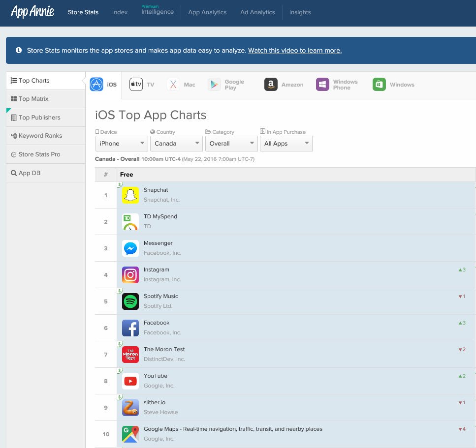Click the TD MySpend app icon
The width and height of the screenshot is (476, 448).
tap(130, 222)
